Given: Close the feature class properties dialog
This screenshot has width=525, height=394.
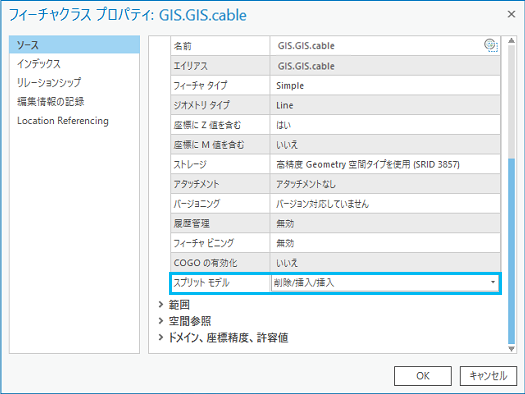Looking at the screenshot, I should tap(511, 14).
